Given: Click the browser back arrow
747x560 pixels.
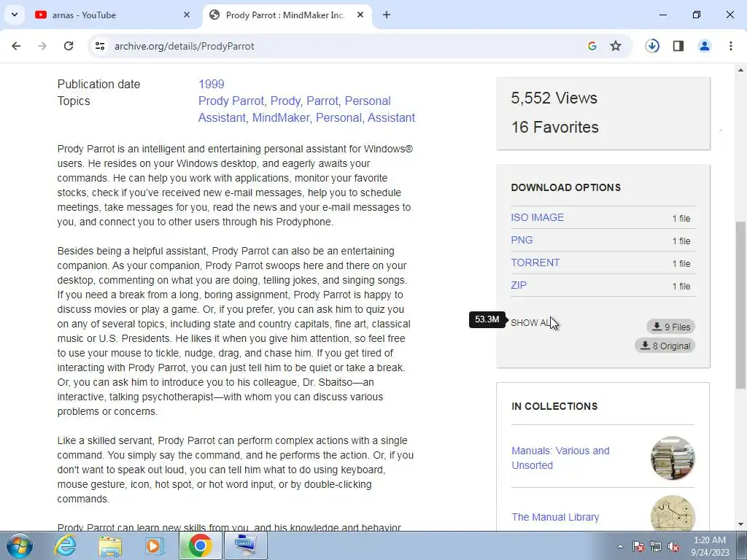Looking at the screenshot, I should [16, 46].
